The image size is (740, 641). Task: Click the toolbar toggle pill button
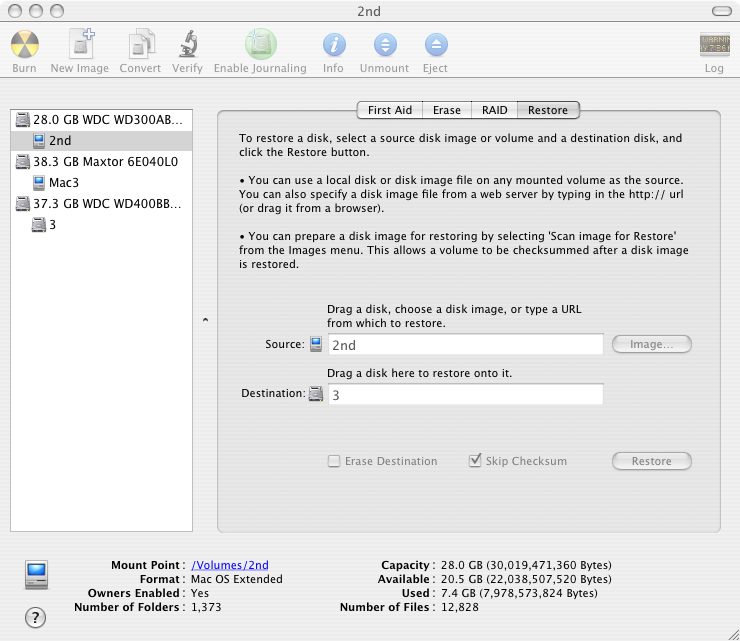pos(722,11)
